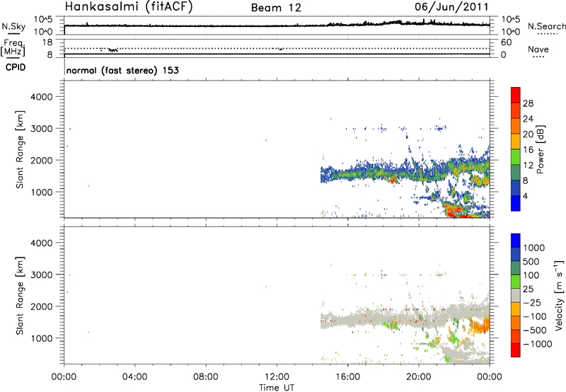Click the N.Sky noise trace line
The height and width of the screenshot is (392, 566).
[x=277, y=25]
